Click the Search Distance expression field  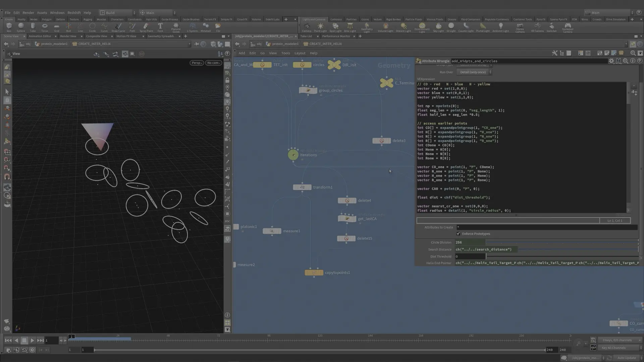pos(486,249)
